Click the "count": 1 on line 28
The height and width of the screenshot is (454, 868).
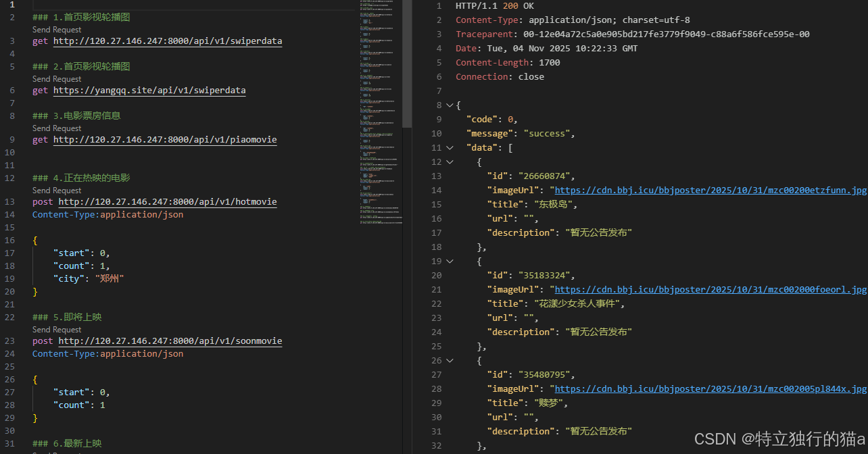(79, 405)
